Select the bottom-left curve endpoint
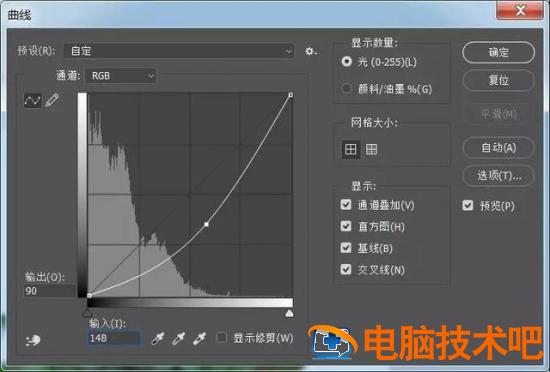Viewport: 550px width, 372px height. tap(90, 296)
